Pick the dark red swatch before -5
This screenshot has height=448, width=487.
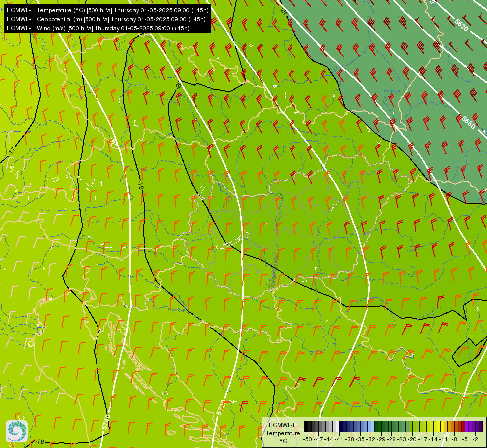click(x=463, y=426)
